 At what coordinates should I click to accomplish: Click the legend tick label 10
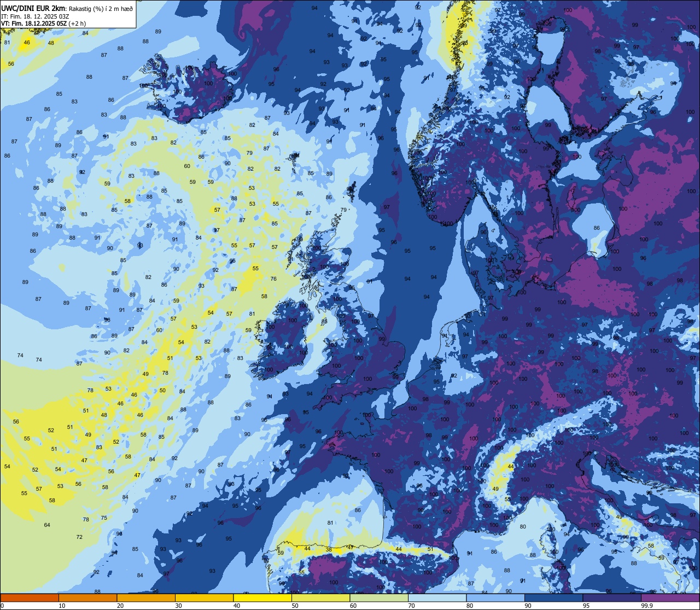pos(62,606)
